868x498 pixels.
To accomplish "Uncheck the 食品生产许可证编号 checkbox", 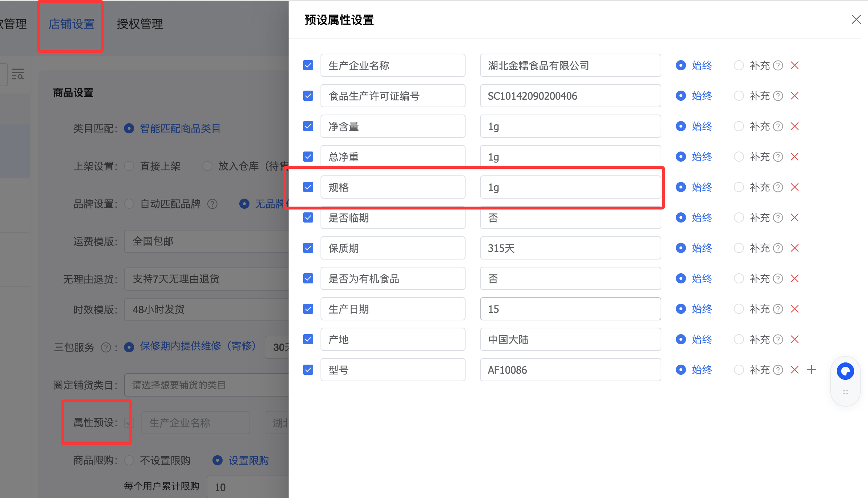I will click(x=308, y=96).
